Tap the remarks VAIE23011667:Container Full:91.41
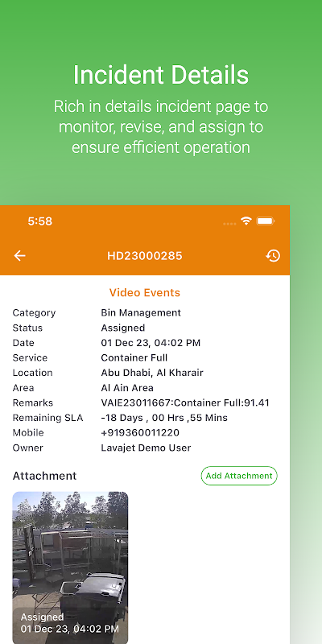This screenshot has width=322, height=644. (185, 403)
